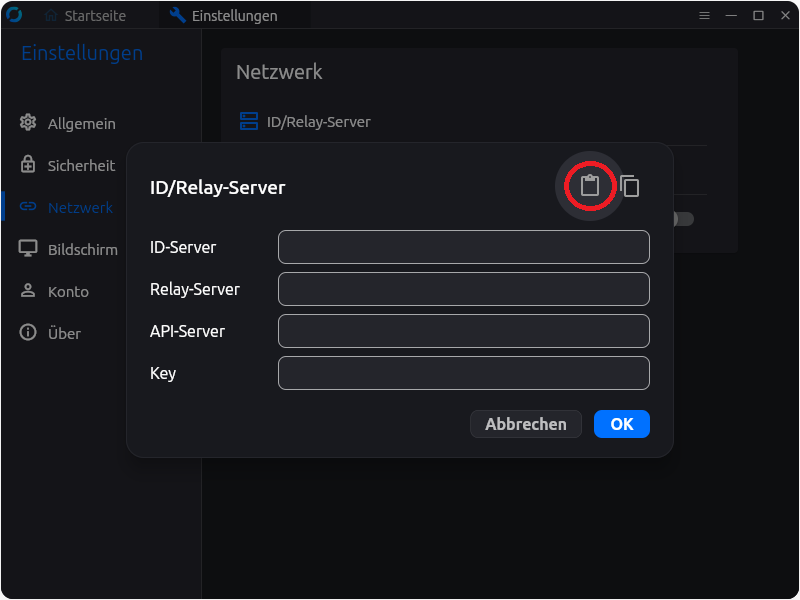Toggle the switch partly hidden behind dialog

(683, 219)
